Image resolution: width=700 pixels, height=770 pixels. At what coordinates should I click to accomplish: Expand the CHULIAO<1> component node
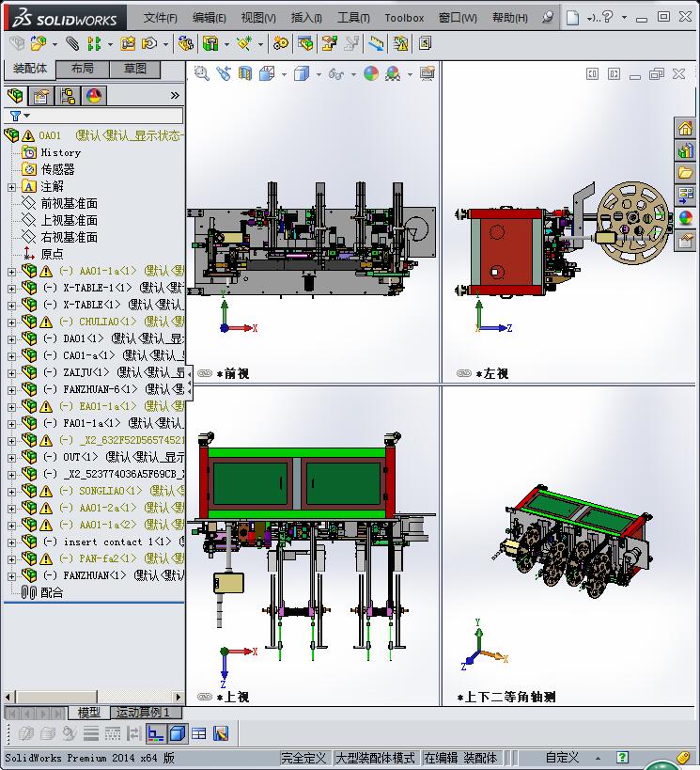pos(12,322)
